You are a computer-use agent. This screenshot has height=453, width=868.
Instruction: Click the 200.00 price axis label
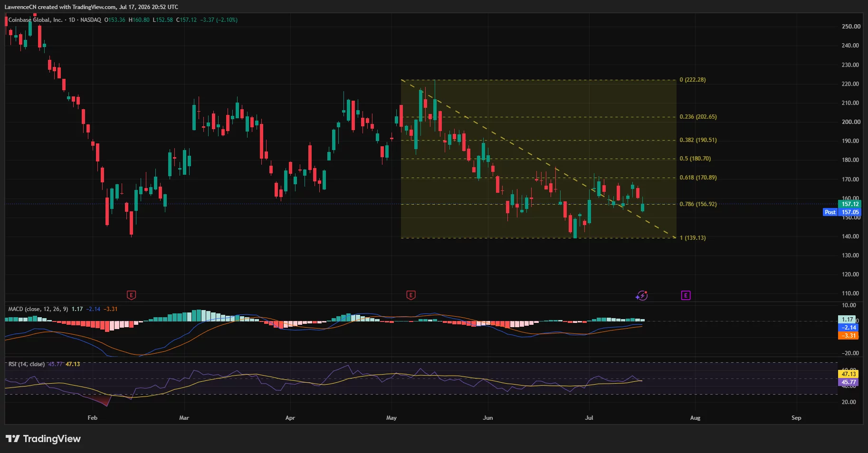coord(850,122)
